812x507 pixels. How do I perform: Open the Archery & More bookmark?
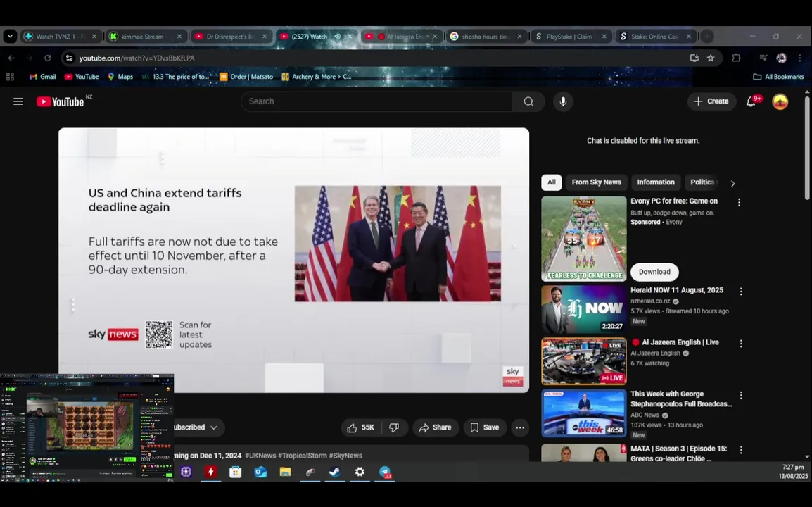(x=317, y=77)
